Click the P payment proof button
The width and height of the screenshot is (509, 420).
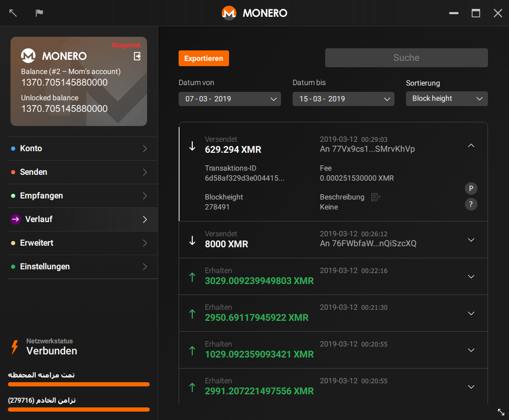(x=471, y=188)
